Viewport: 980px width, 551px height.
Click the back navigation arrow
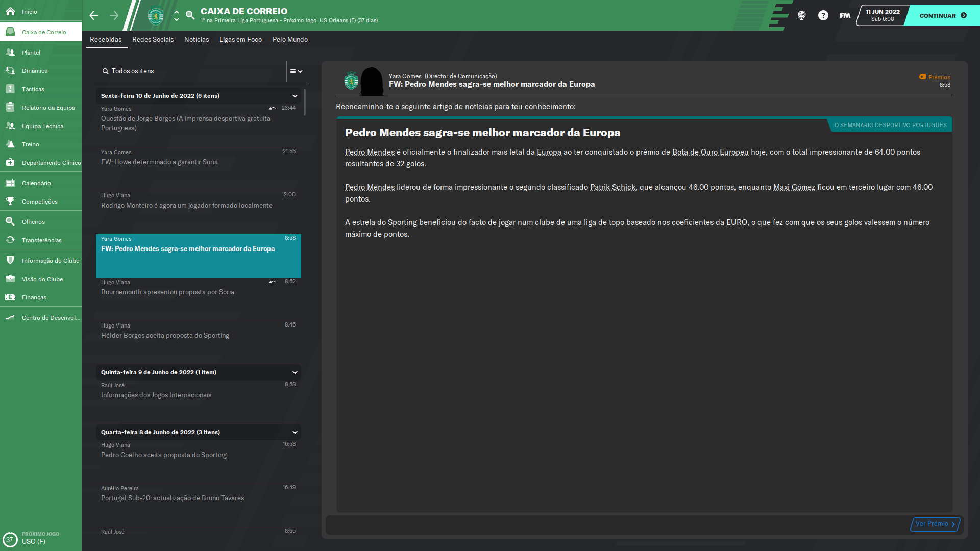pos(93,15)
